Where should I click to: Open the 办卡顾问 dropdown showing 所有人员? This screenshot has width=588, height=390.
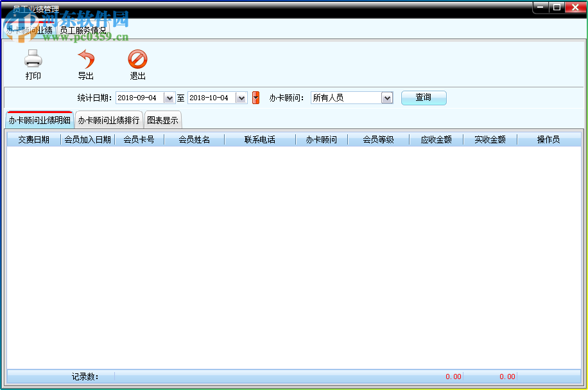click(x=388, y=98)
